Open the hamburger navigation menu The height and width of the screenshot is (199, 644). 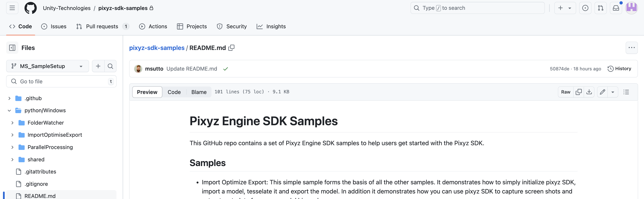tap(12, 8)
